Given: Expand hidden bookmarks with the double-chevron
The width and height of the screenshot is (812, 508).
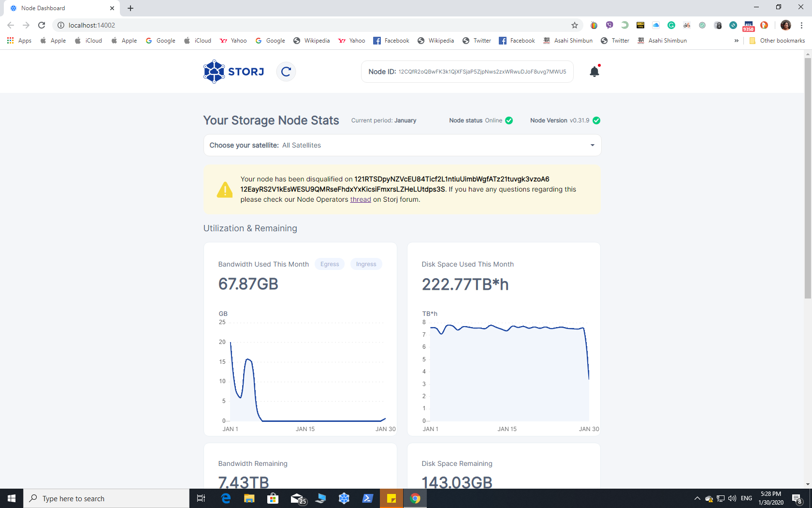Looking at the screenshot, I should point(737,41).
